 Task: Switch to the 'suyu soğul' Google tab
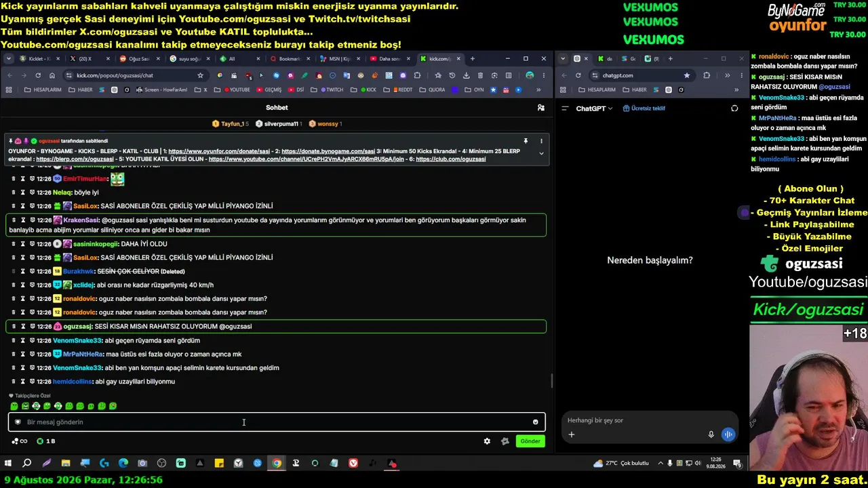tap(191, 59)
